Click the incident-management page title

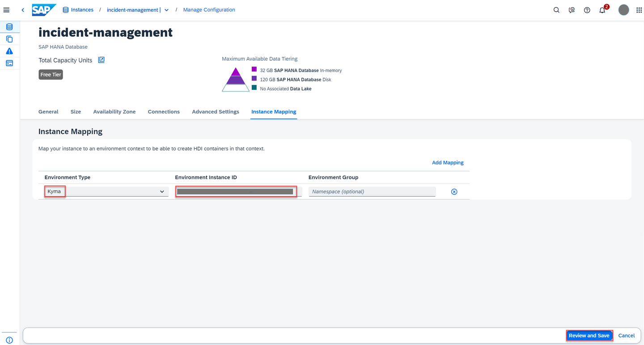(x=106, y=33)
